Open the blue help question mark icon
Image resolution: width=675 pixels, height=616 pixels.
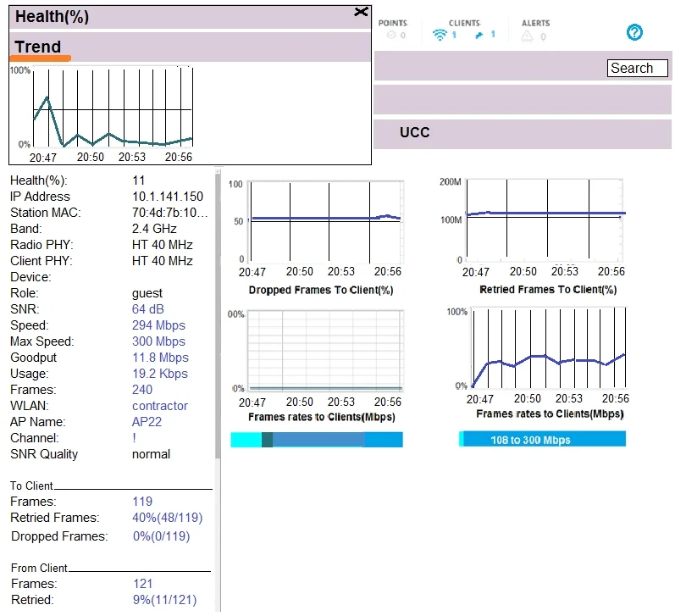point(634,32)
